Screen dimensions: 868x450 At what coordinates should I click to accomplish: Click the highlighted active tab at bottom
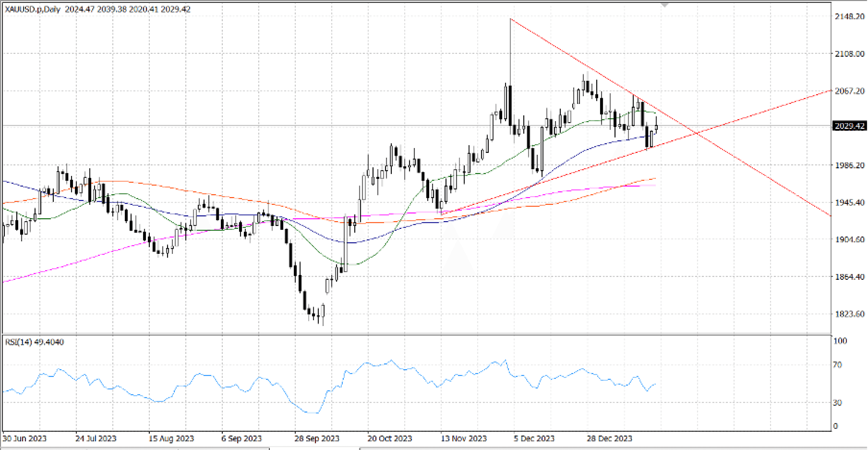tap(314, 449)
